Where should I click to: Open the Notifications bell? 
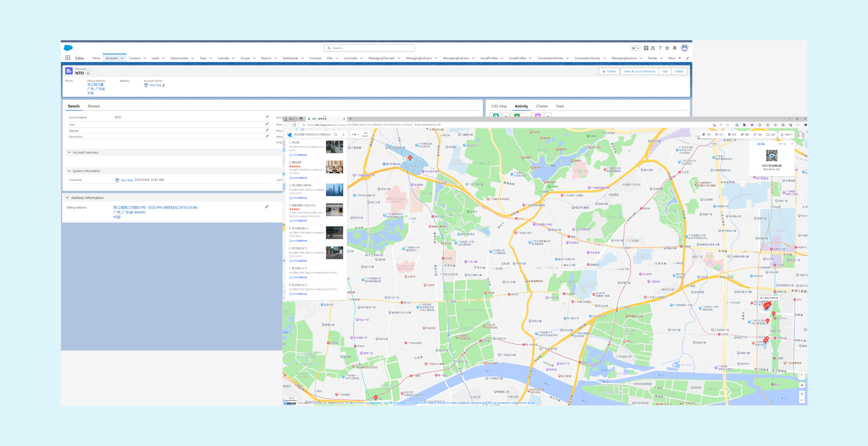click(x=675, y=48)
